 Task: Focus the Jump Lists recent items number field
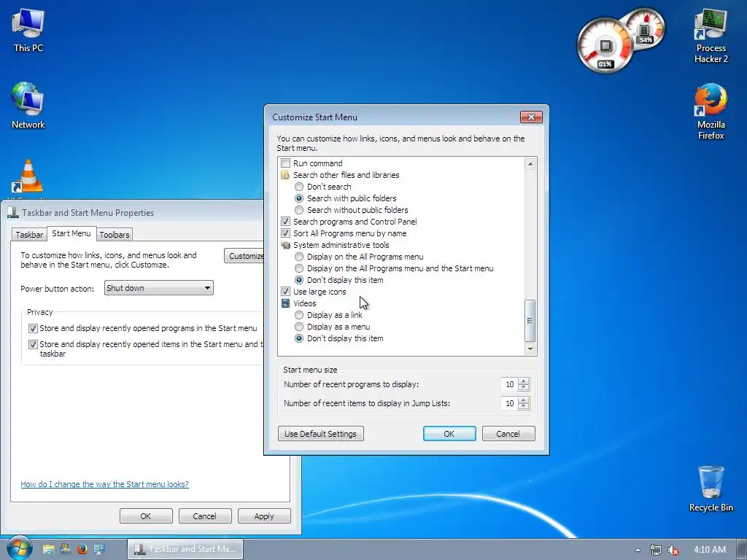click(x=509, y=403)
